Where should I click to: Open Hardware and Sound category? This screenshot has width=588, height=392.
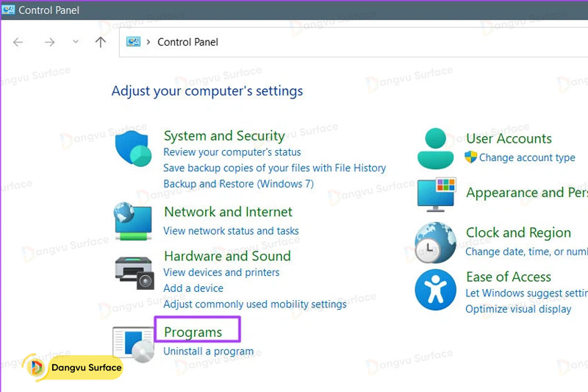click(227, 256)
